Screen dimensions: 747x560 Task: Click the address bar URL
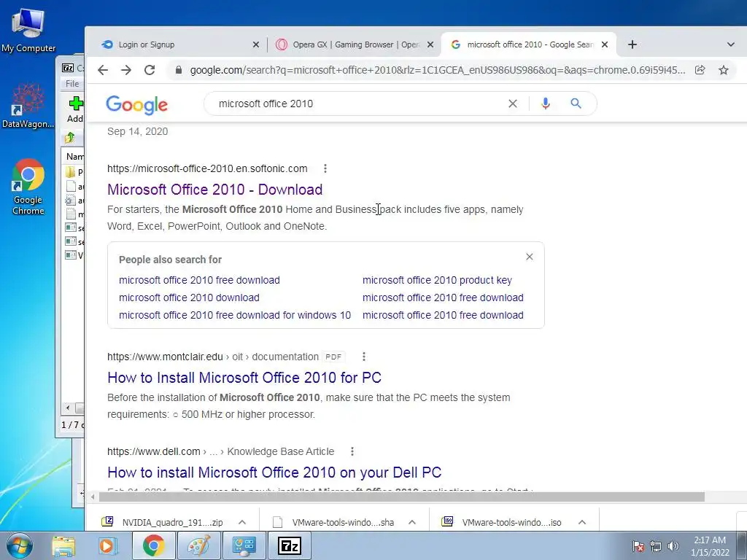tap(438, 70)
